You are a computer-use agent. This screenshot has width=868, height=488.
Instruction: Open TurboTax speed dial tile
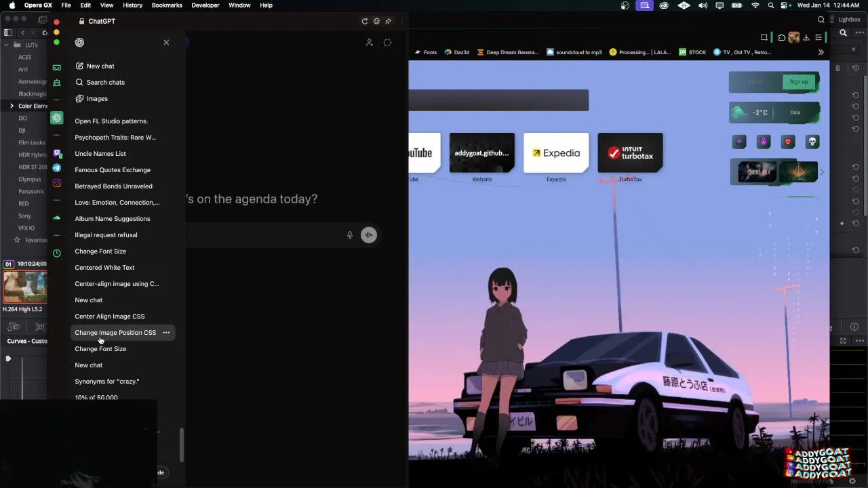(630, 153)
